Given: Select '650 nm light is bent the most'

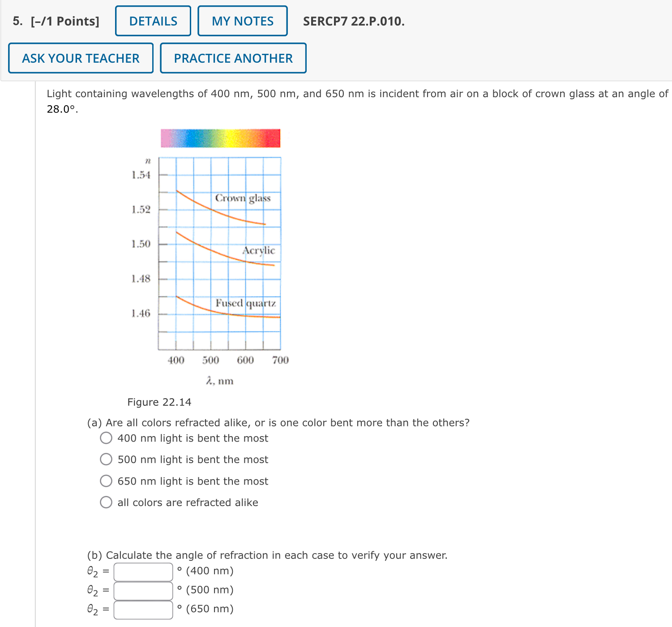Looking at the screenshot, I should tap(106, 481).
